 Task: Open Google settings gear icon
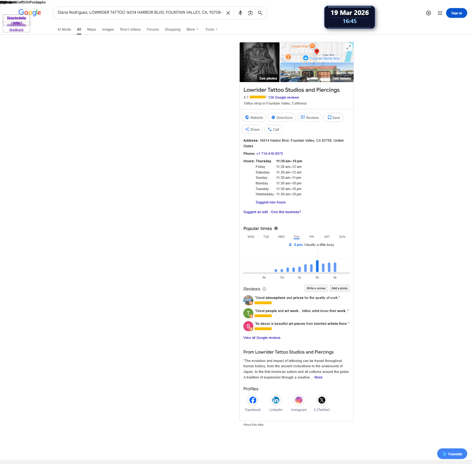[x=429, y=13]
